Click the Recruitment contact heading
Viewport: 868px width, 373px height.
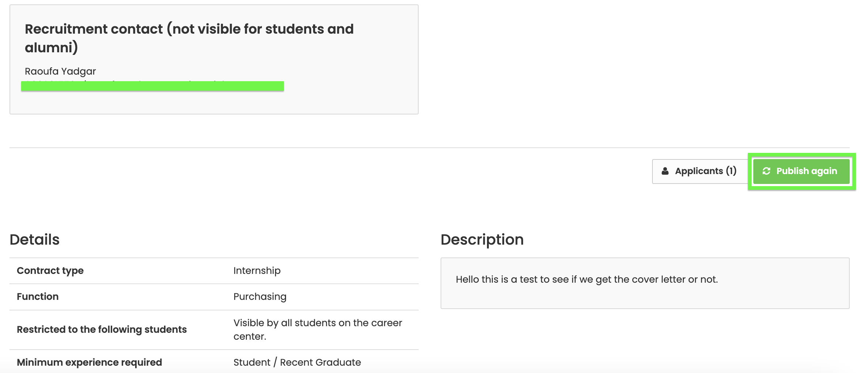pos(189,38)
